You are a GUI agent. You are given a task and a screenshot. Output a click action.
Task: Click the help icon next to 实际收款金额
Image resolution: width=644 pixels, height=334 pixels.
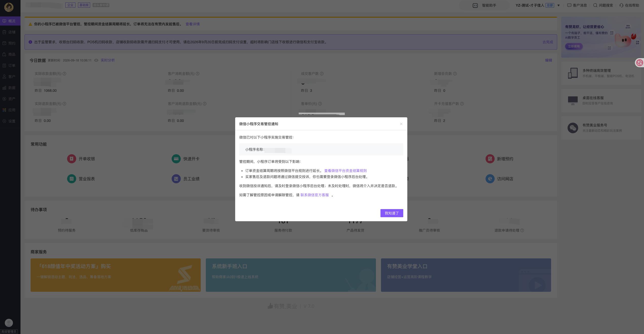click(64, 74)
